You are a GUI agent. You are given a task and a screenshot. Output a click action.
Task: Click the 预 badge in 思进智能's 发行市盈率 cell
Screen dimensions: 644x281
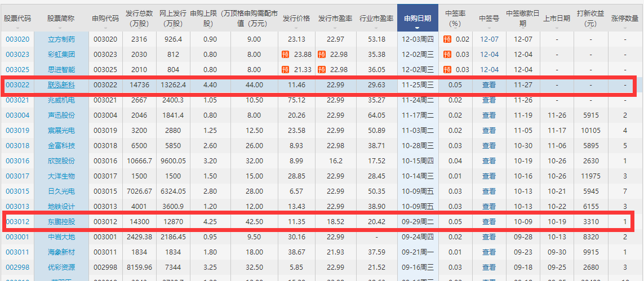[322, 70]
